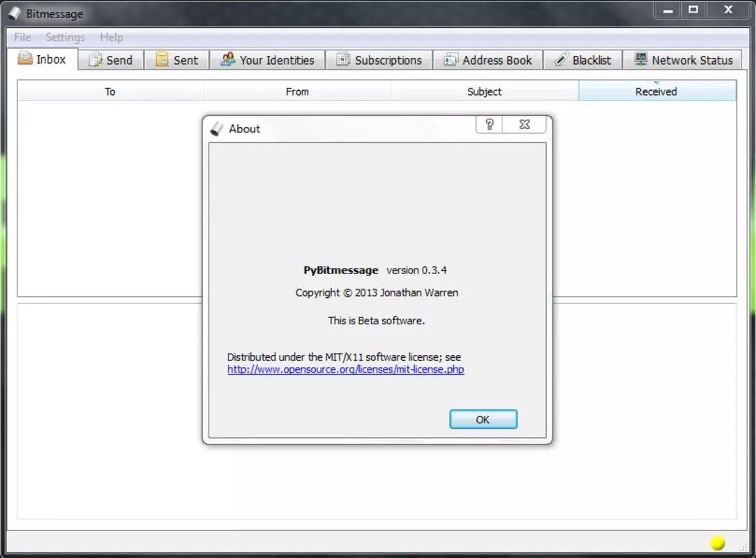Click 'This is Beta software.' text
Image resolution: width=756 pixels, height=558 pixels.
tap(376, 321)
